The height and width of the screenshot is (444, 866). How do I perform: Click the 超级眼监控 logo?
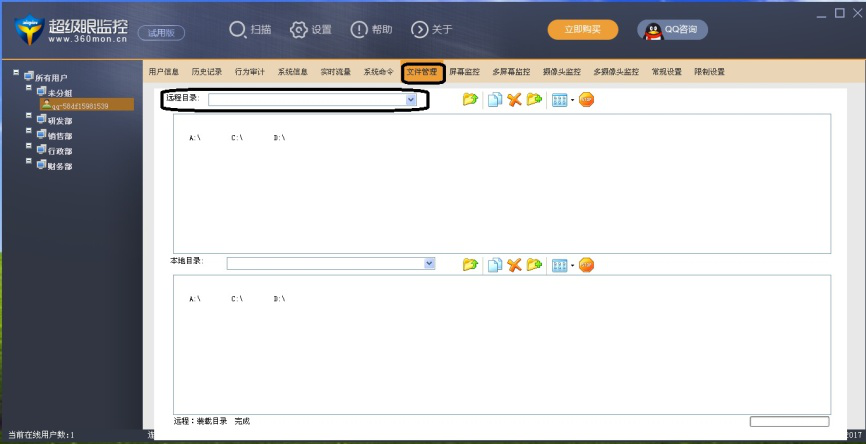[71, 30]
